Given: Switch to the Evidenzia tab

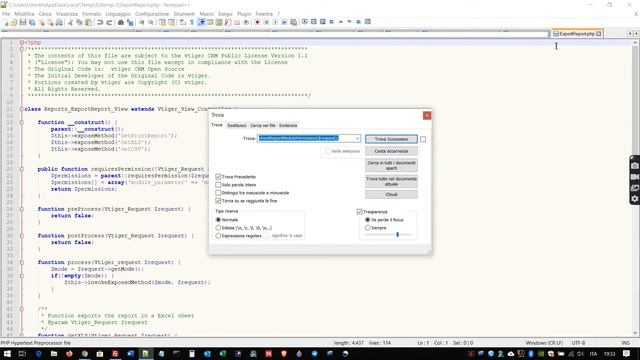Looking at the screenshot, I should click(288, 125).
